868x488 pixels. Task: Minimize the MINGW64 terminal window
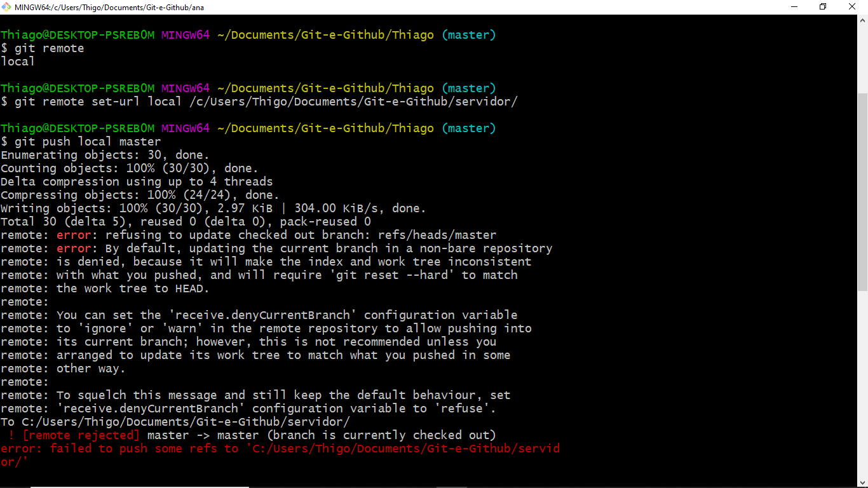point(794,7)
